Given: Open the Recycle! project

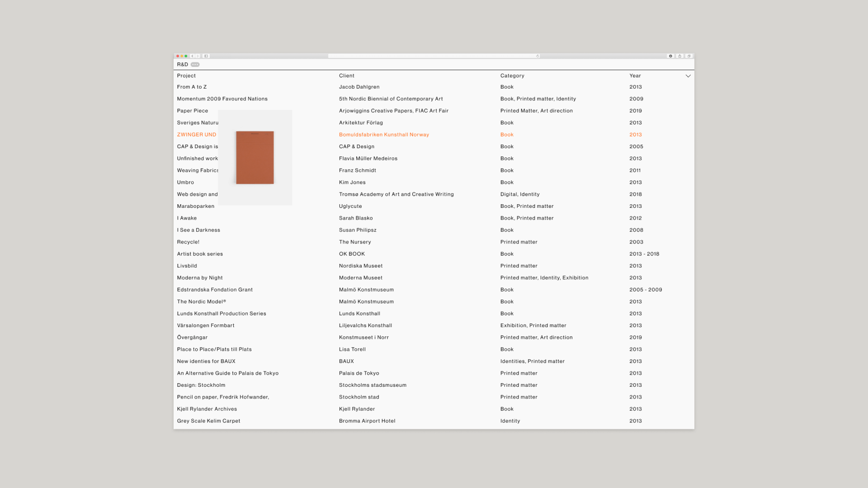Looking at the screenshot, I should tap(188, 242).
